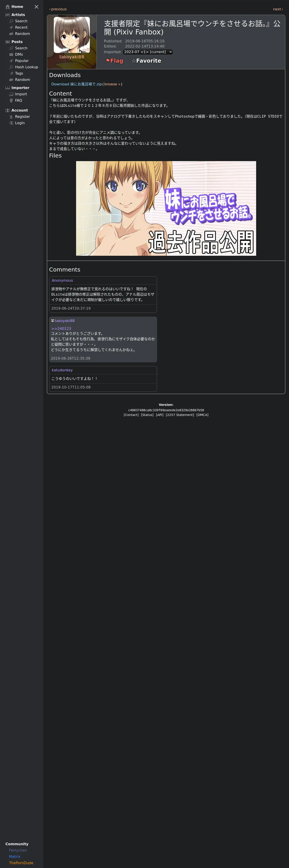Open DMs via the envelope icon

(x=11, y=55)
